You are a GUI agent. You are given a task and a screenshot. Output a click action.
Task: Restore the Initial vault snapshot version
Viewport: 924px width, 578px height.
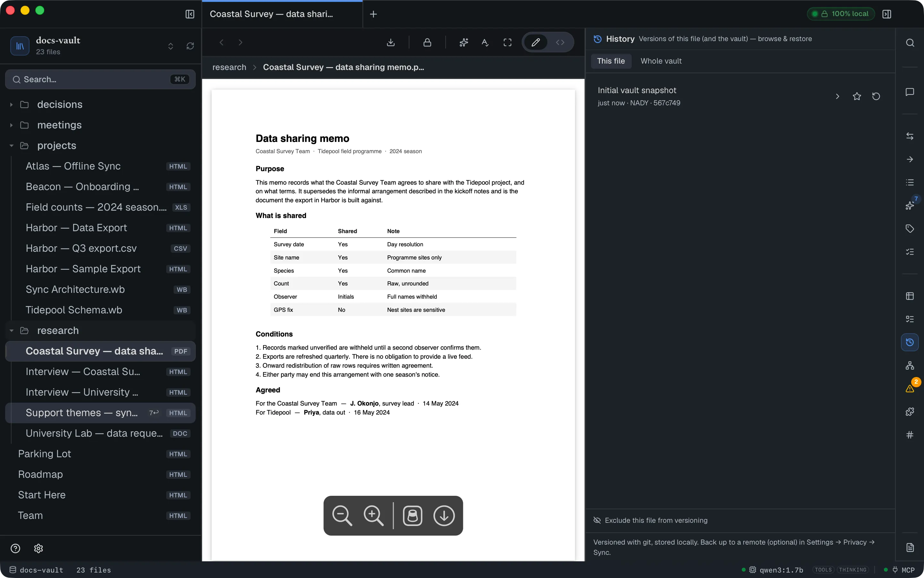click(876, 96)
